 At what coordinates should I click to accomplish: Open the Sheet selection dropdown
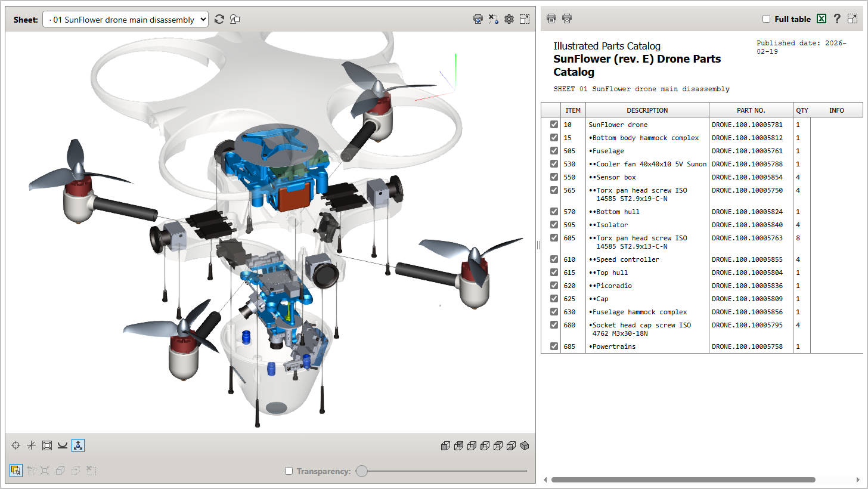tap(126, 20)
